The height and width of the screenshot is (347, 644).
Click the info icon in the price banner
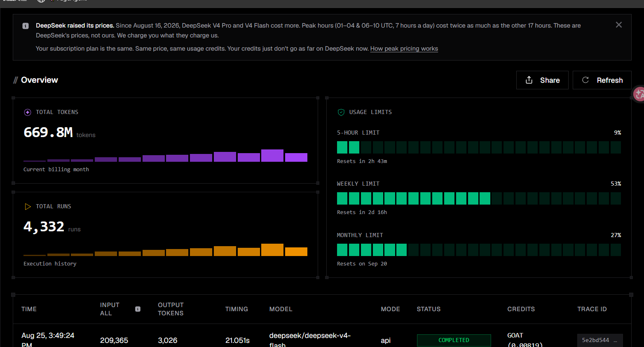click(x=26, y=26)
